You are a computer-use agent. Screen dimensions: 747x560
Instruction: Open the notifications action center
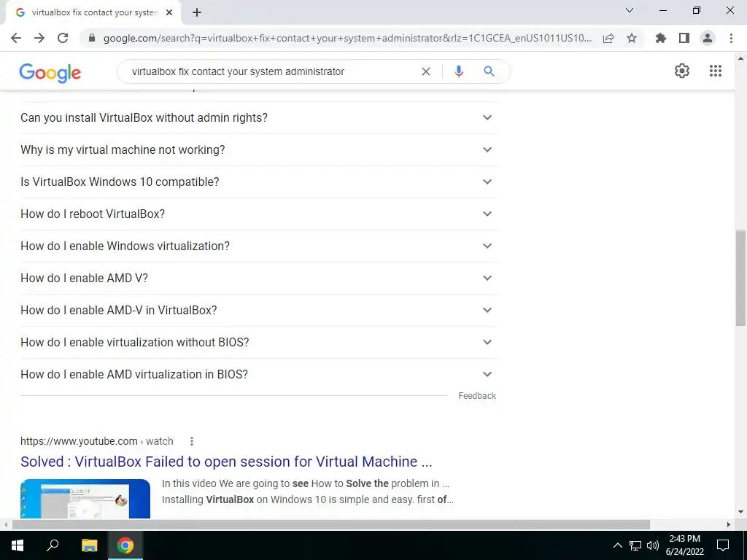723,545
